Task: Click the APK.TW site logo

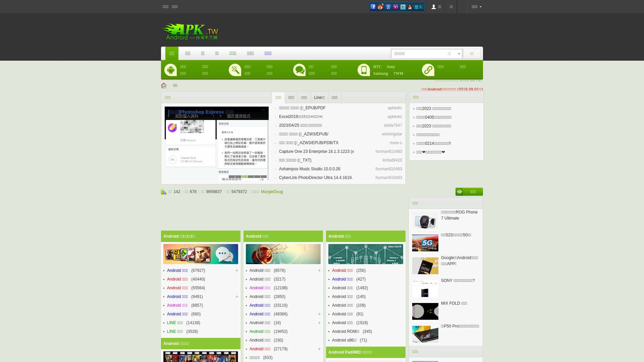Action: (x=190, y=32)
